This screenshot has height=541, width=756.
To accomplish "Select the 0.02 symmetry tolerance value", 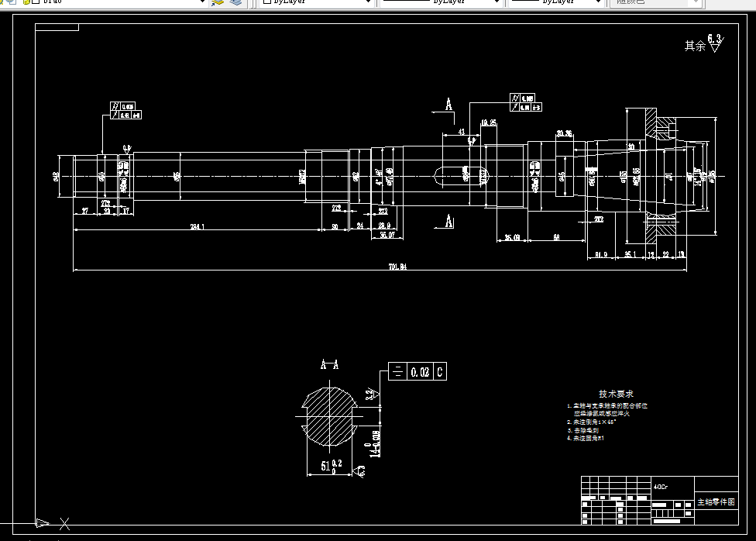I will click(420, 372).
